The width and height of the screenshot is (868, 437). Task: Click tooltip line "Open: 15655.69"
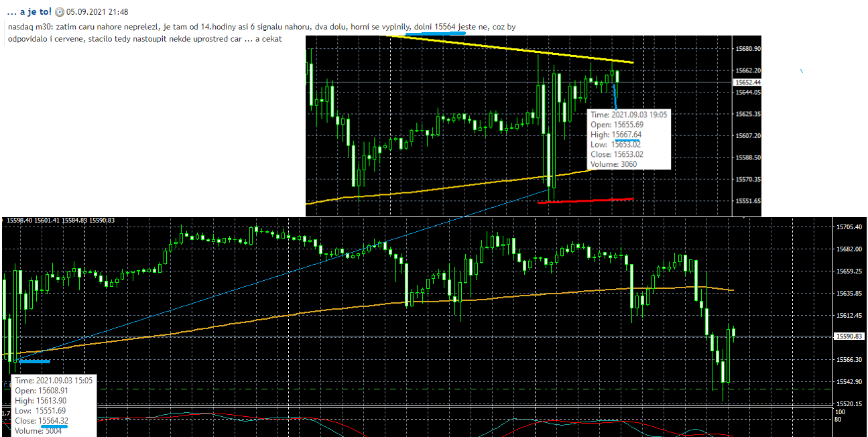pyautogui.click(x=617, y=125)
